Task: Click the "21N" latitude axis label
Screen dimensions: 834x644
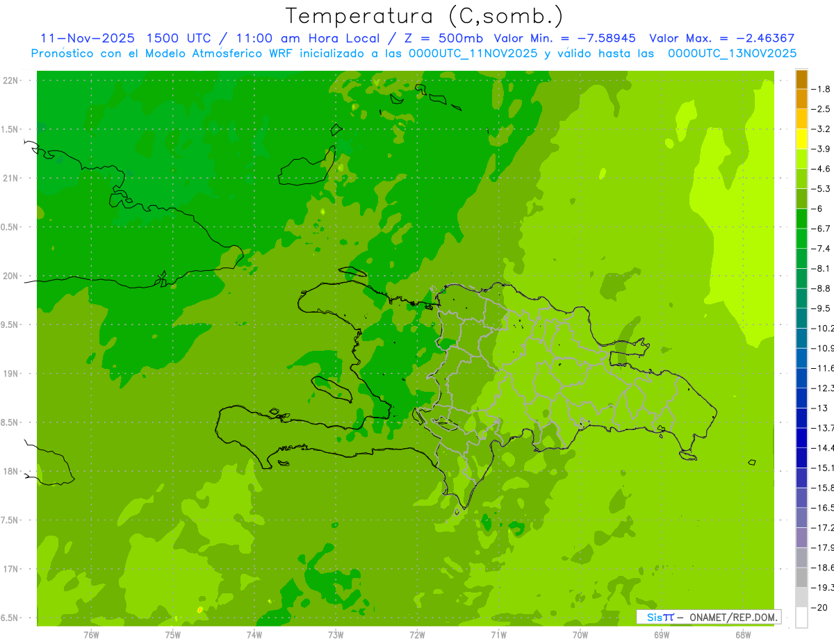Action: click(x=11, y=178)
